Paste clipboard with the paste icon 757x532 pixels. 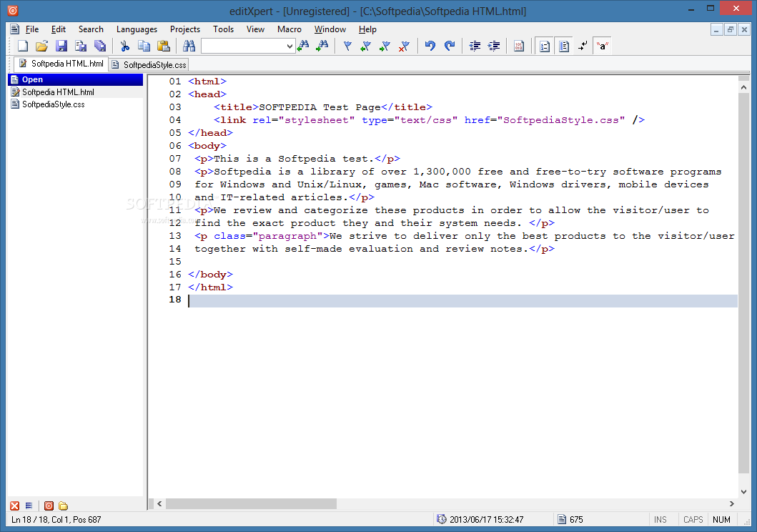tap(164, 46)
